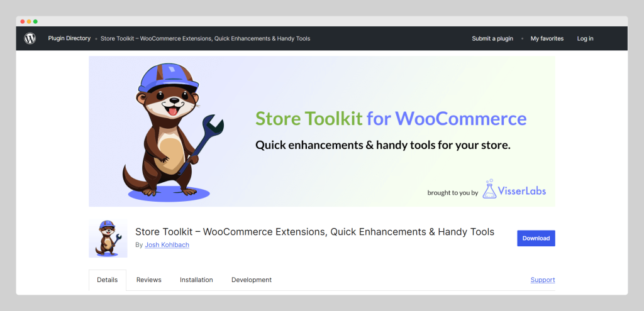Image resolution: width=644 pixels, height=311 pixels.
Task: Click the "Store Toolkit for WooCommerce" banner heading
Action: (x=391, y=119)
